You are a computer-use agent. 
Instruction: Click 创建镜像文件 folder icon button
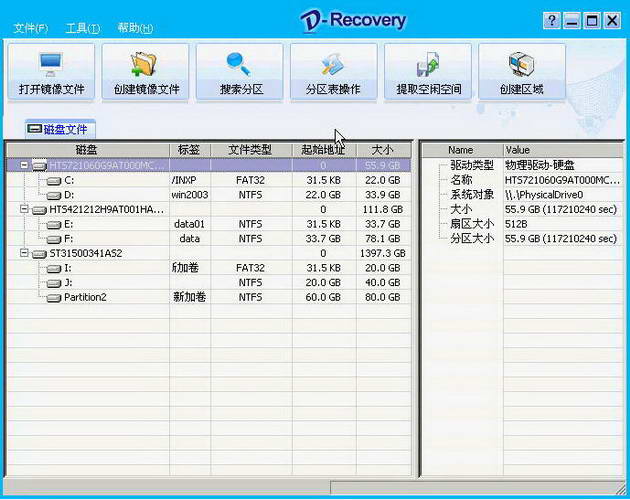point(145,72)
